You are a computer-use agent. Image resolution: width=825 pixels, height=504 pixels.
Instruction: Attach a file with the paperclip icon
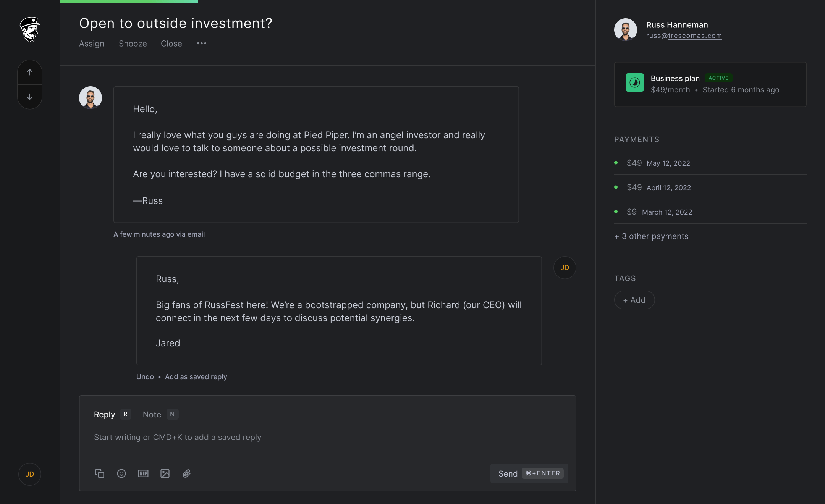tap(187, 473)
